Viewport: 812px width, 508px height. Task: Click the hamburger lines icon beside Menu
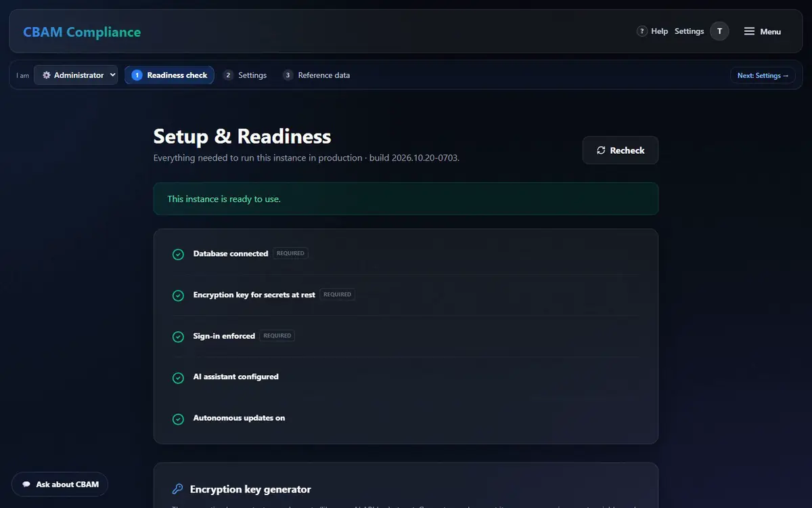click(x=749, y=31)
